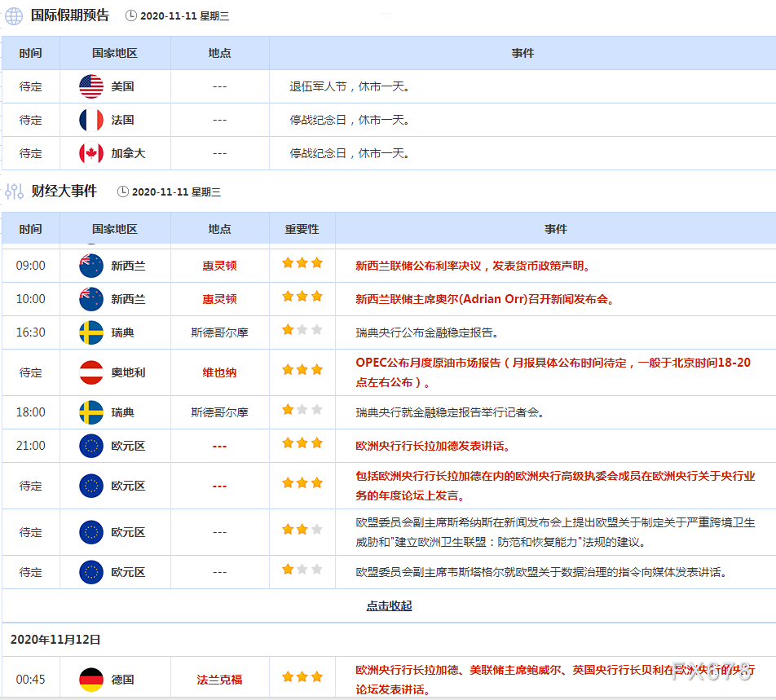Click the 重要性 column header

tap(302, 229)
